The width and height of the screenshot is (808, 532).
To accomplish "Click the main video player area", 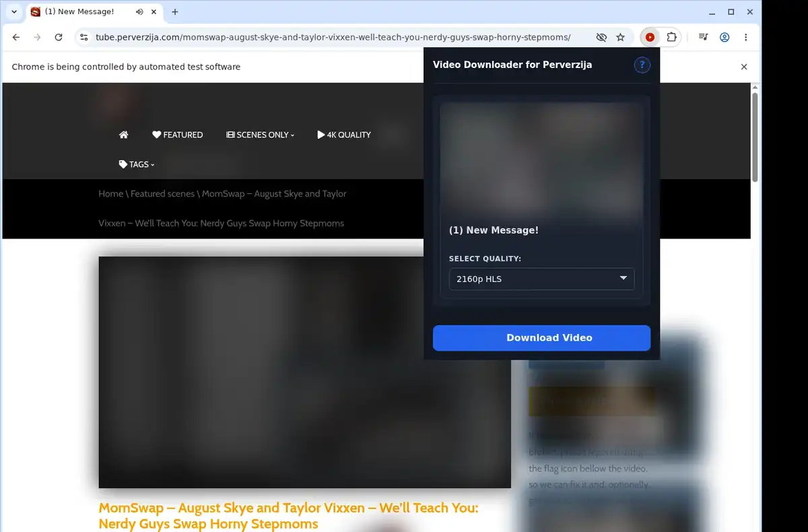I will pyautogui.click(x=304, y=372).
